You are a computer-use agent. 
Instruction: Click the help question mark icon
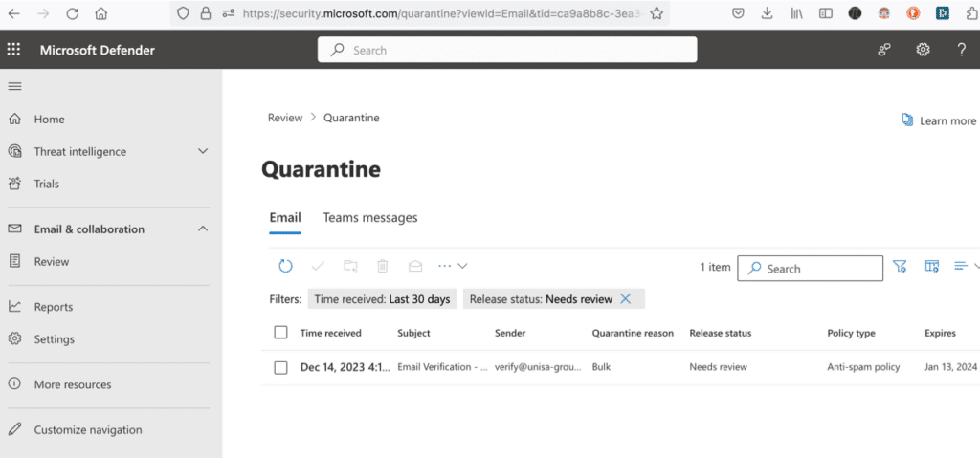[961, 50]
